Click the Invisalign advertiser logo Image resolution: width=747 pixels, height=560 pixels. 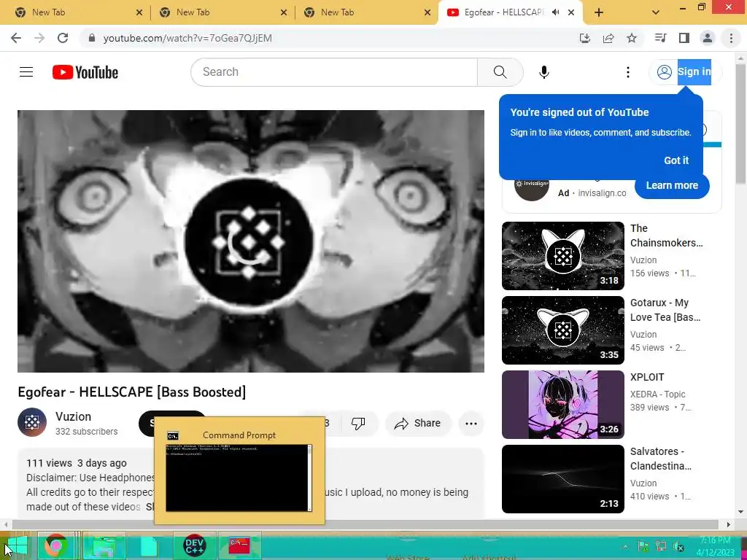(x=532, y=186)
